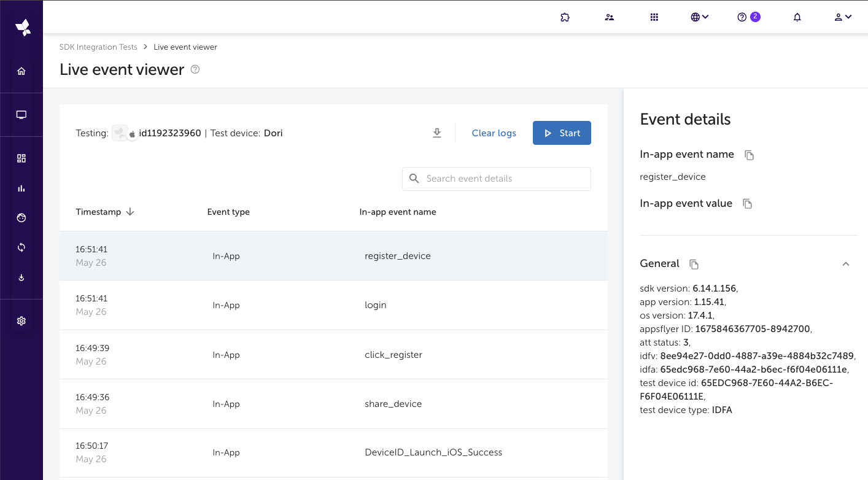This screenshot has width=868, height=480.
Task: Open the settings gear in sidebar
Action: (x=21, y=321)
